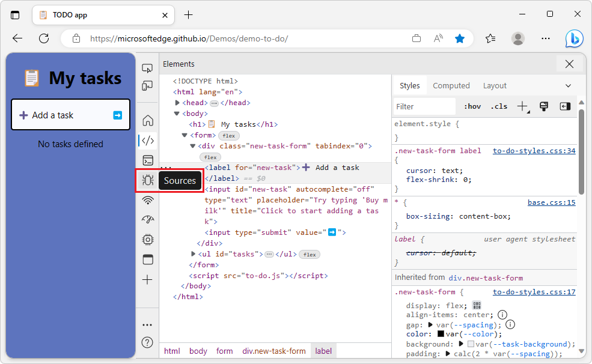
Task: Expand the head element node
Action: [x=177, y=103]
